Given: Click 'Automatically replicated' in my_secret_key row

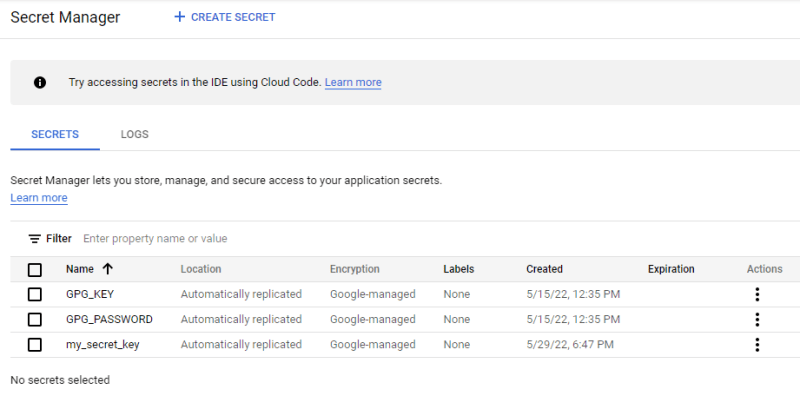Looking at the screenshot, I should pyautogui.click(x=241, y=344).
